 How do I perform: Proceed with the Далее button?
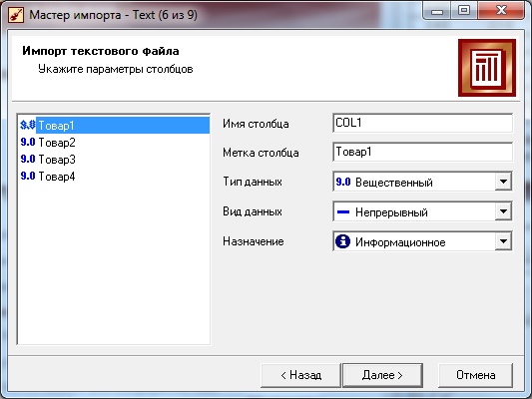pos(382,375)
